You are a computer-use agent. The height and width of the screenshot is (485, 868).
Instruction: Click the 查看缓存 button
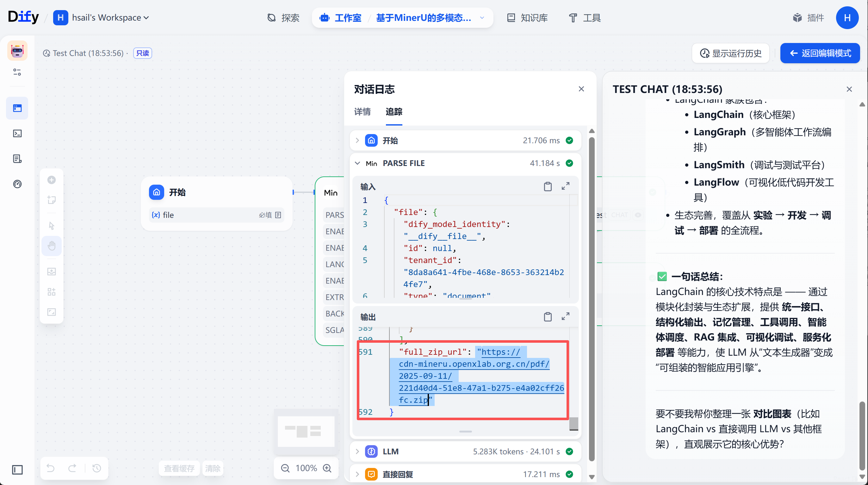pos(179,468)
